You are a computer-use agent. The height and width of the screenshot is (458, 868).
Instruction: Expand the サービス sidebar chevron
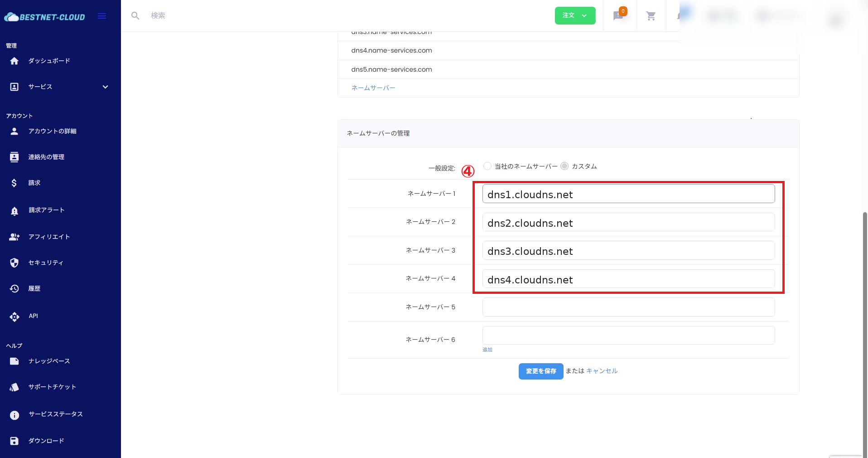pos(105,87)
